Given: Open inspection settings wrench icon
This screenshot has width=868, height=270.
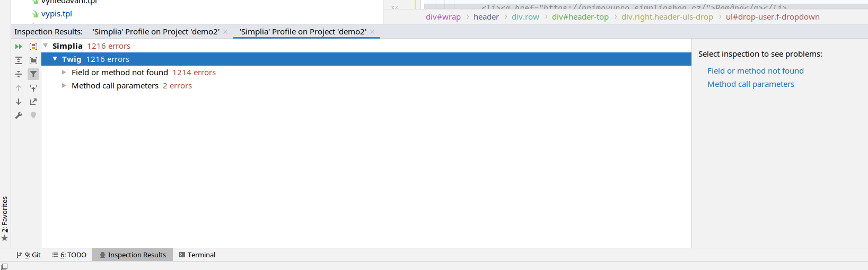Looking at the screenshot, I should [19, 115].
